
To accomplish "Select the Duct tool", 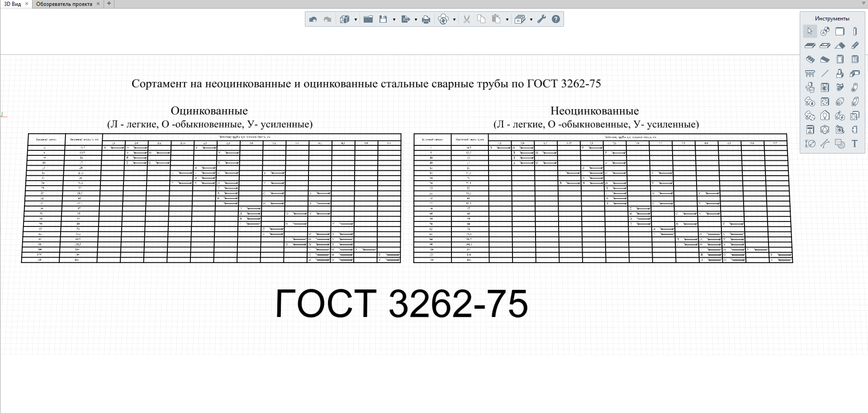I will point(855,101).
